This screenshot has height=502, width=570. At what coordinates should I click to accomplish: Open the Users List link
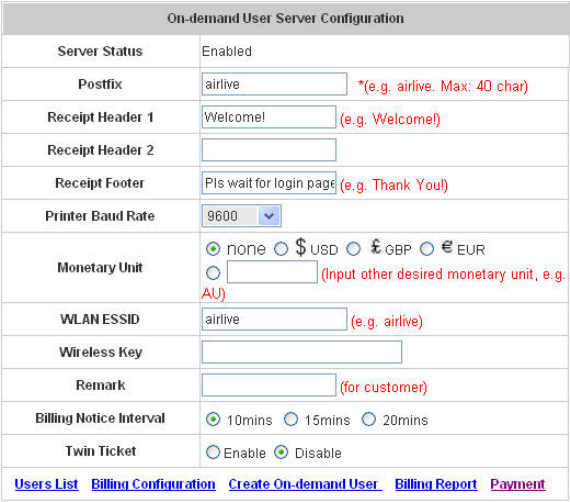coord(46,484)
